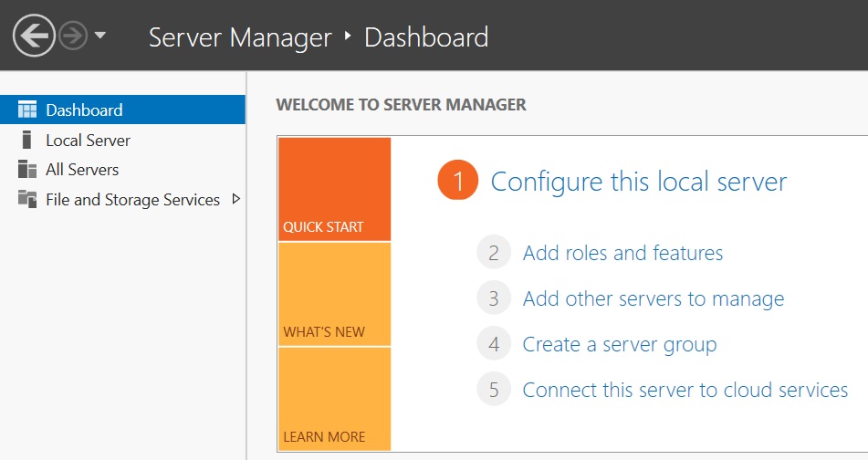Open the Learn More tile
This screenshot has height=460, width=868.
334,399
